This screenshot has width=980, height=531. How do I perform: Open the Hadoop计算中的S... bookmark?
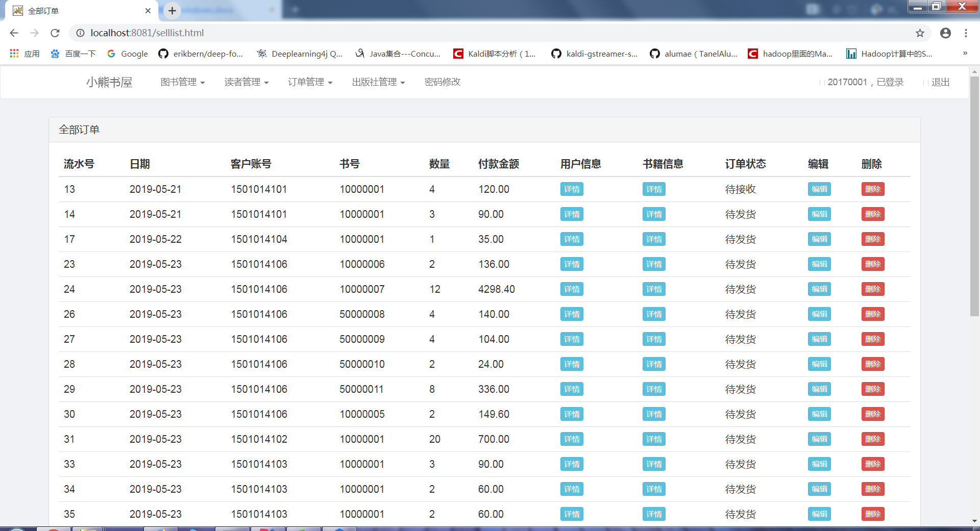pos(889,54)
